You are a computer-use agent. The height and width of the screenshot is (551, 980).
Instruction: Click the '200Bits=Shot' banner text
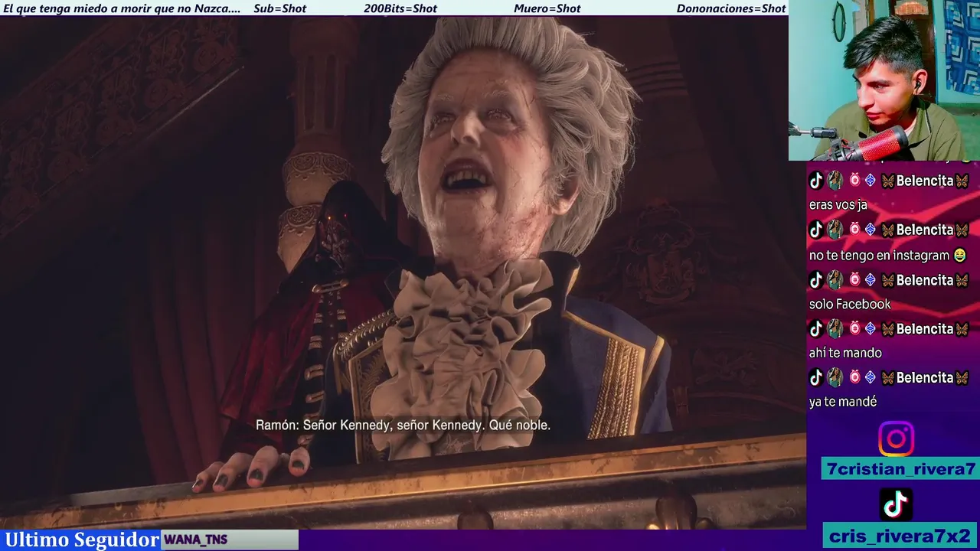[x=400, y=8]
